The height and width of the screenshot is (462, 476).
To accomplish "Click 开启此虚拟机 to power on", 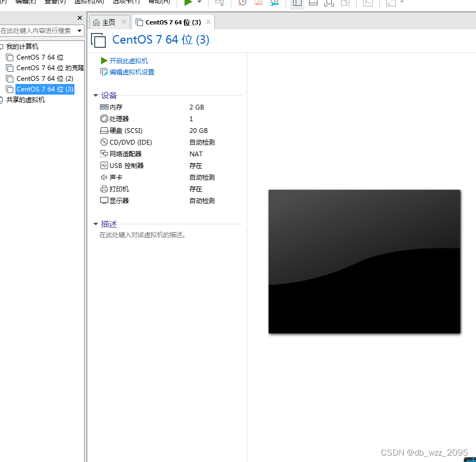I will pyautogui.click(x=128, y=61).
